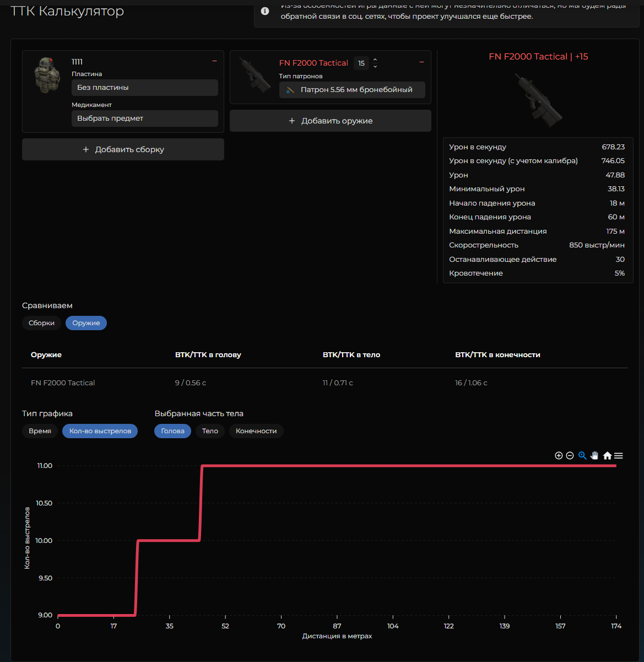Click ВТК/ТТК в конечности column header
The height and width of the screenshot is (662, 644).
[x=497, y=354]
